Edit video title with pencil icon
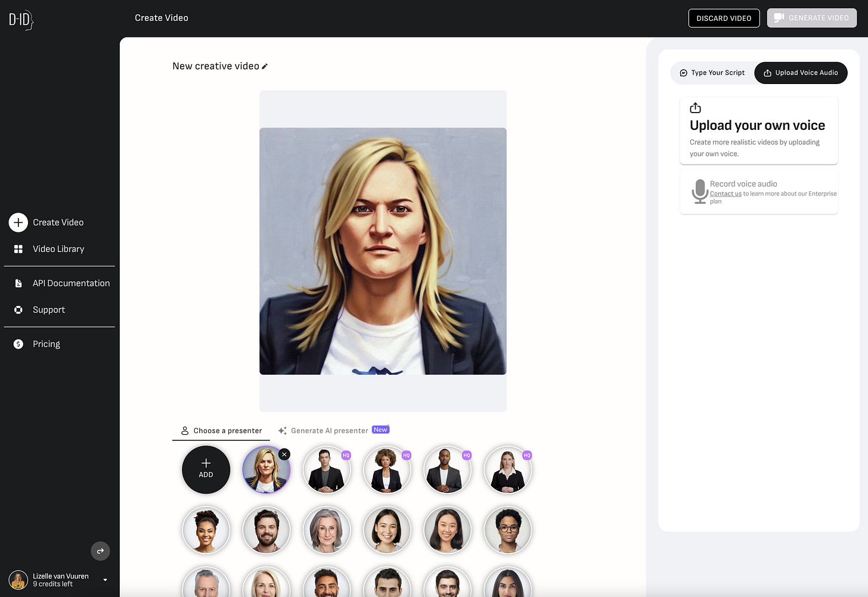868x597 pixels. pos(265,66)
